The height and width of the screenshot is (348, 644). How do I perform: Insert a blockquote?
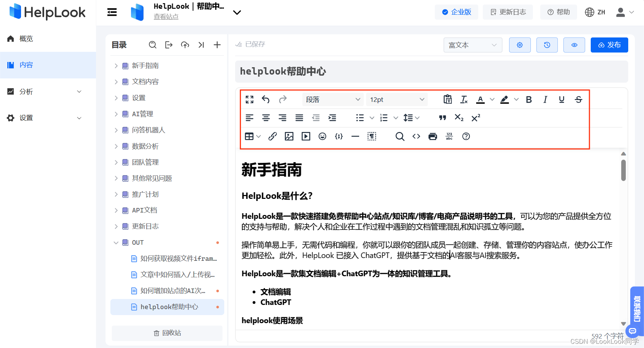pos(442,118)
